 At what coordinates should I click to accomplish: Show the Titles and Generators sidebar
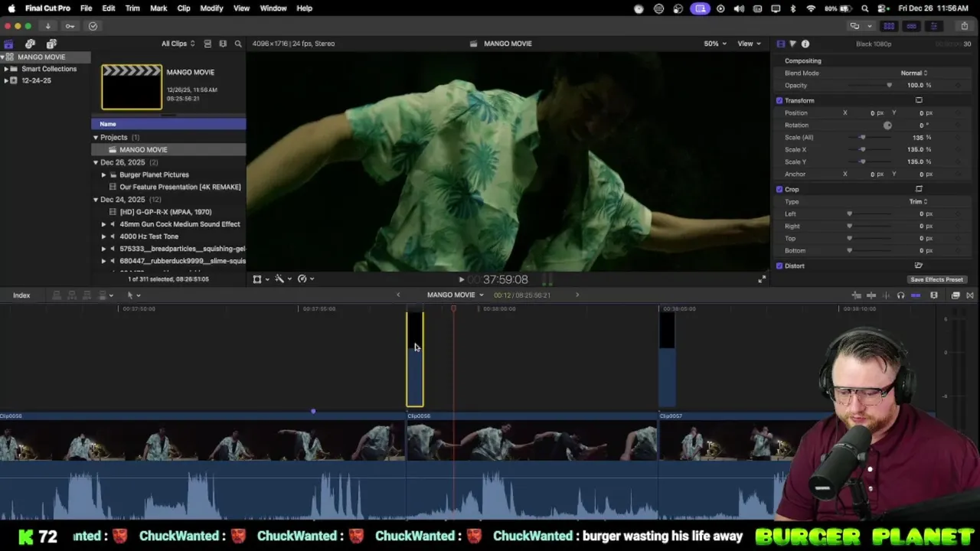point(51,44)
